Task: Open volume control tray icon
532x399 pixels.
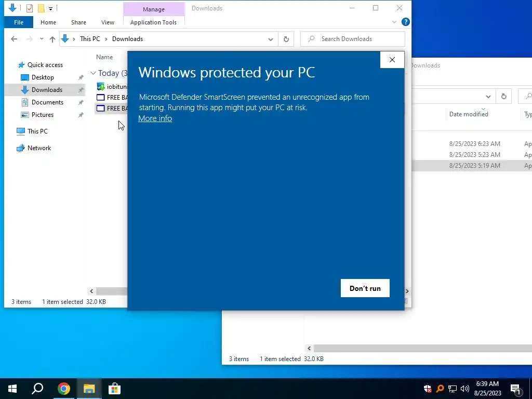Action: [x=465, y=389]
